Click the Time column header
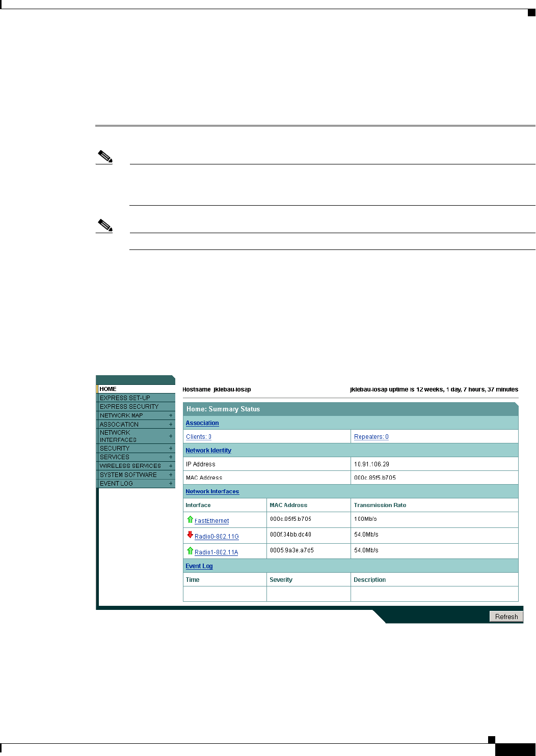This screenshot has width=536, height=756. click(x=193, y=580)
